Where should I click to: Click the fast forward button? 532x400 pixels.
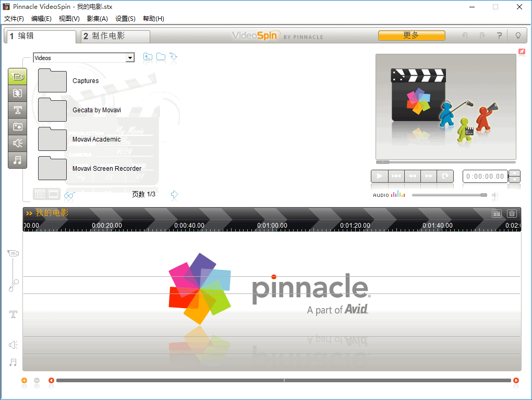pyautogui.click(x=429, y=176)
